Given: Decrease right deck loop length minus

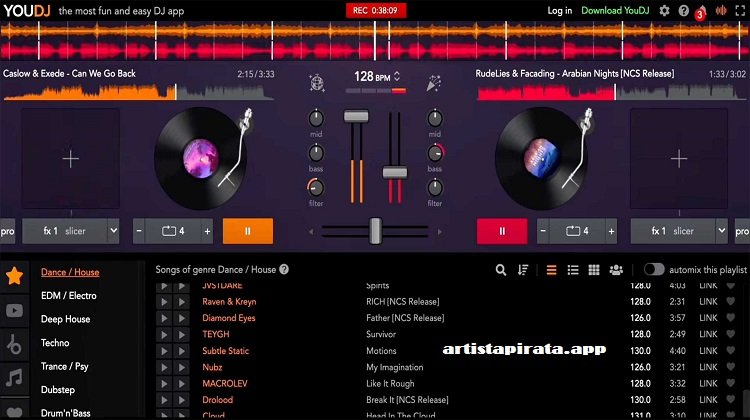Looking at the screenshot, I should pyautogui.click(x=543, y=231).
